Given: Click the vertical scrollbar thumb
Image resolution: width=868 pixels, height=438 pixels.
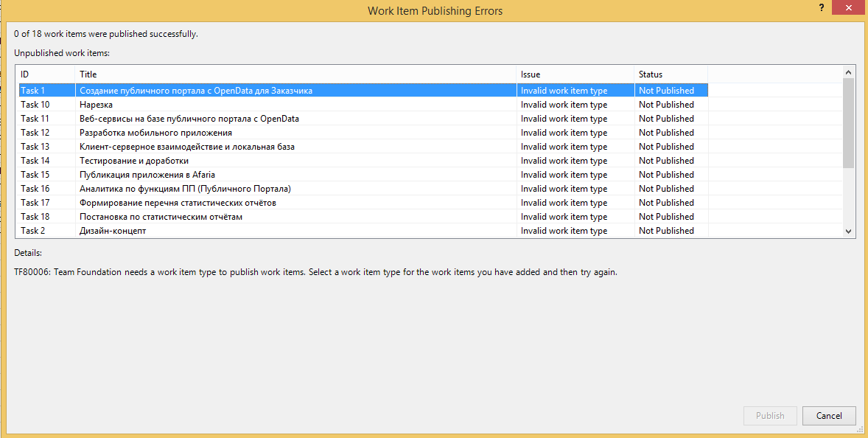Looking at the screenshot, I should pos(848,123).
